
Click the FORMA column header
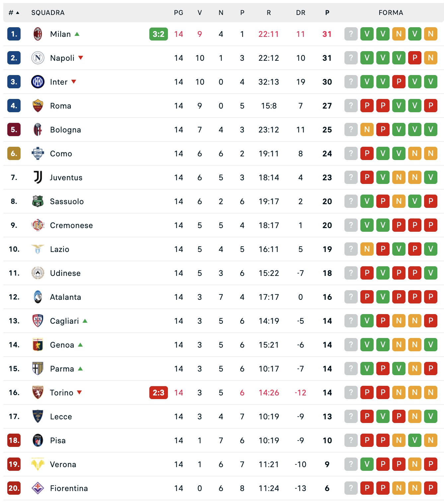[391, 13]
